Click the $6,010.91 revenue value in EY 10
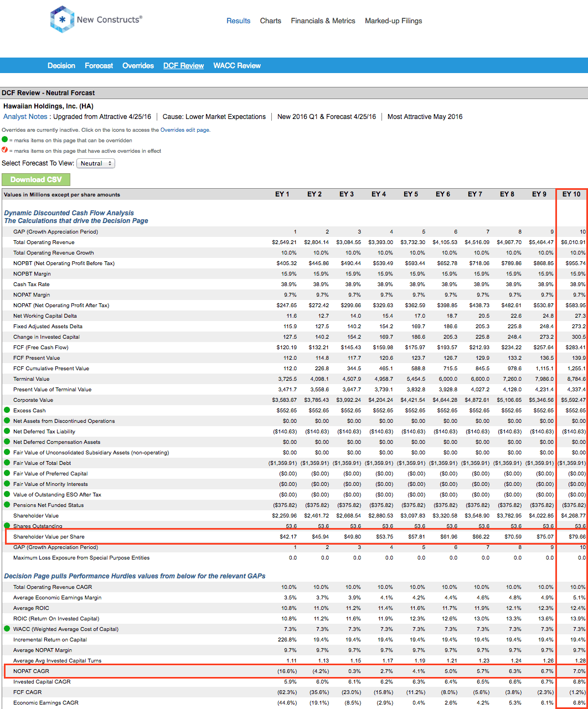Screen dimensions: 588x709 [x=573, y=242]
